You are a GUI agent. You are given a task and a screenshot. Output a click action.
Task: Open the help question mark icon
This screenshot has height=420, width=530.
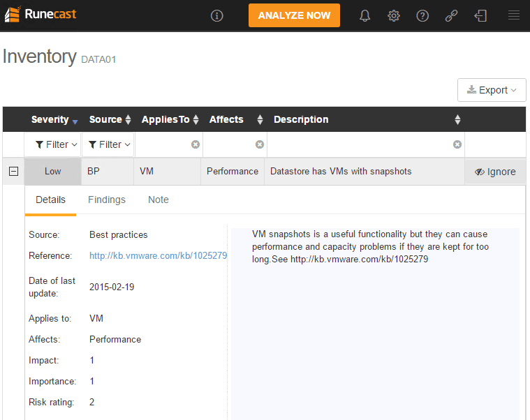click(x=422, y=15)
